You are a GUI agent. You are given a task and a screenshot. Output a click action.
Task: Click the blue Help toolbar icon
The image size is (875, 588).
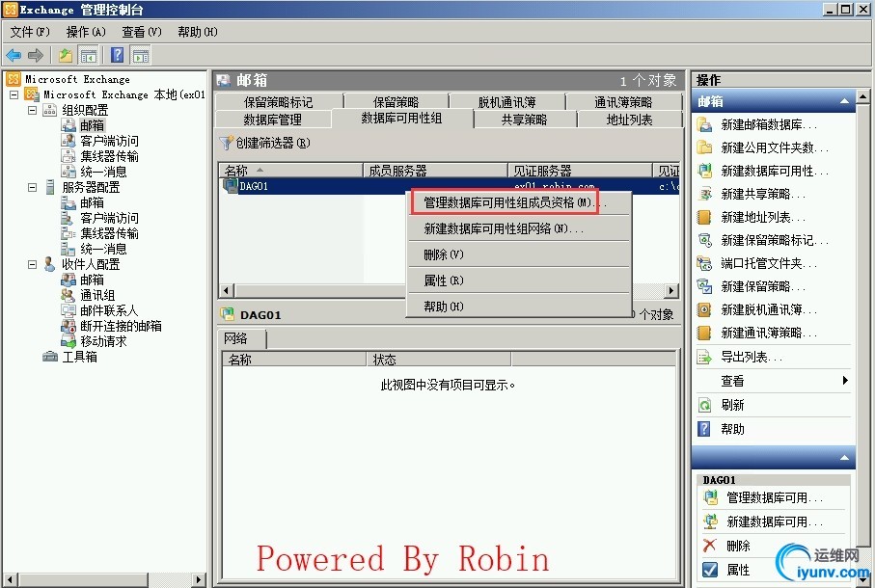tap(117, 55)
